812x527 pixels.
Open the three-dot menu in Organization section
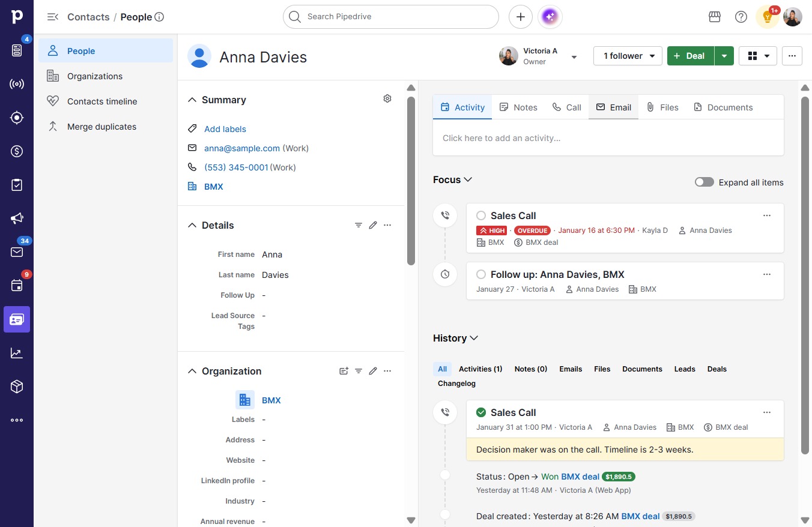point(387,371)
